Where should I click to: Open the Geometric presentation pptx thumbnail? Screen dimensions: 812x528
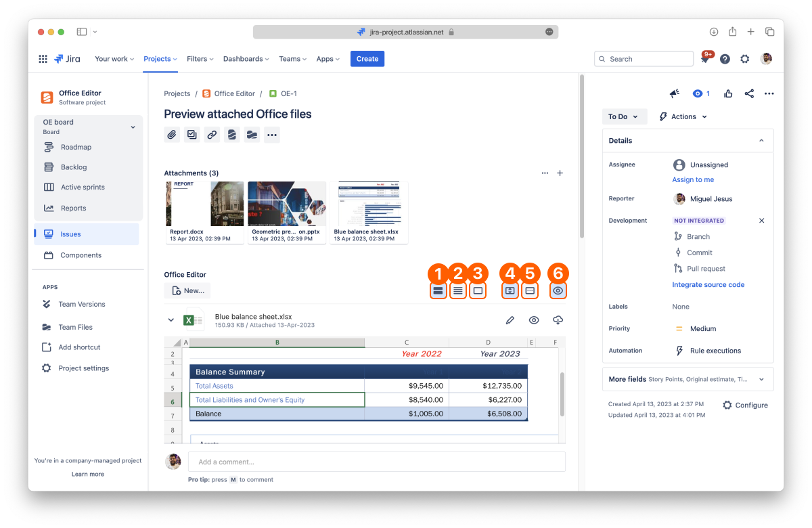pos(287,212)
